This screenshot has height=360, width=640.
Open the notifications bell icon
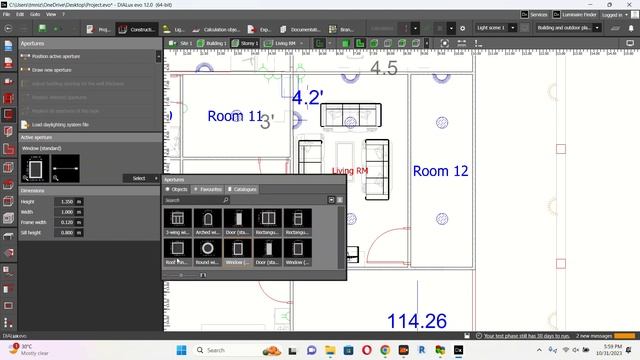click(x=631, y=28)
